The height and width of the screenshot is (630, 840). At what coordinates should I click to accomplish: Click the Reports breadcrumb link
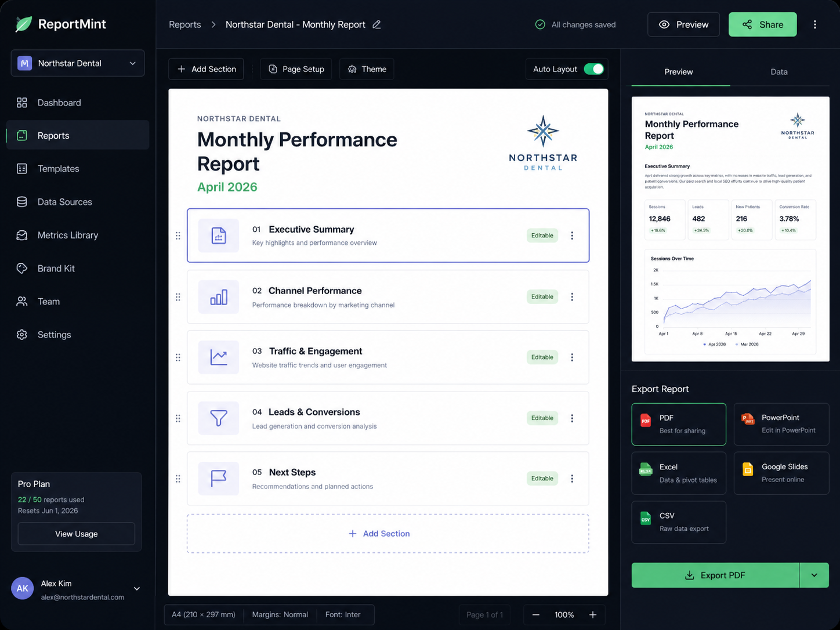point(185,24)
